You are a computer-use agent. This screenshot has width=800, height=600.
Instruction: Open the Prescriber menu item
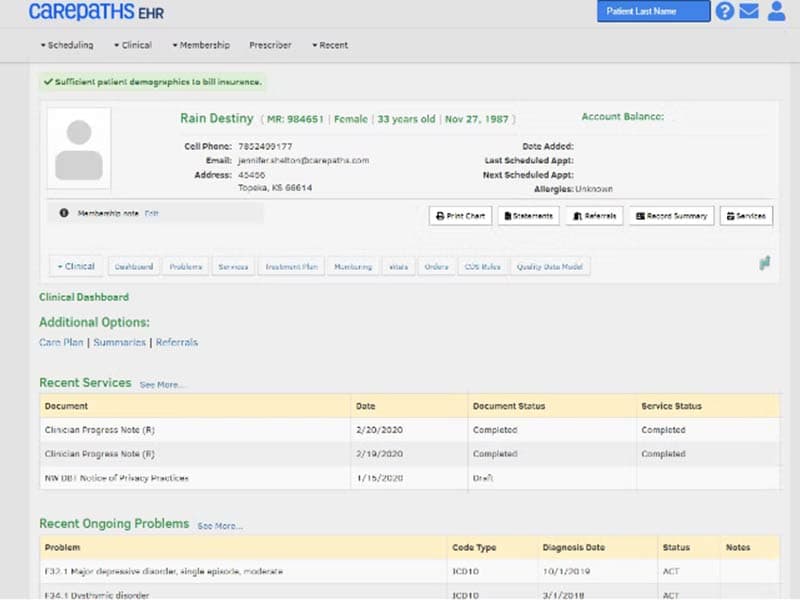coord(270,45)
